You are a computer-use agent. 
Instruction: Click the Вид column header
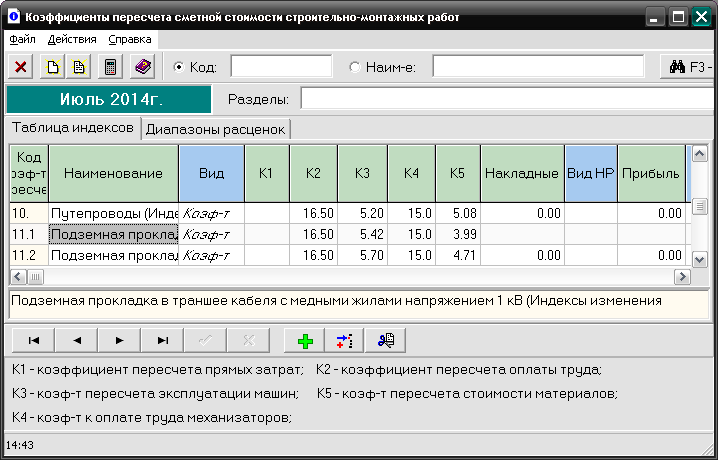pos(212,173)
